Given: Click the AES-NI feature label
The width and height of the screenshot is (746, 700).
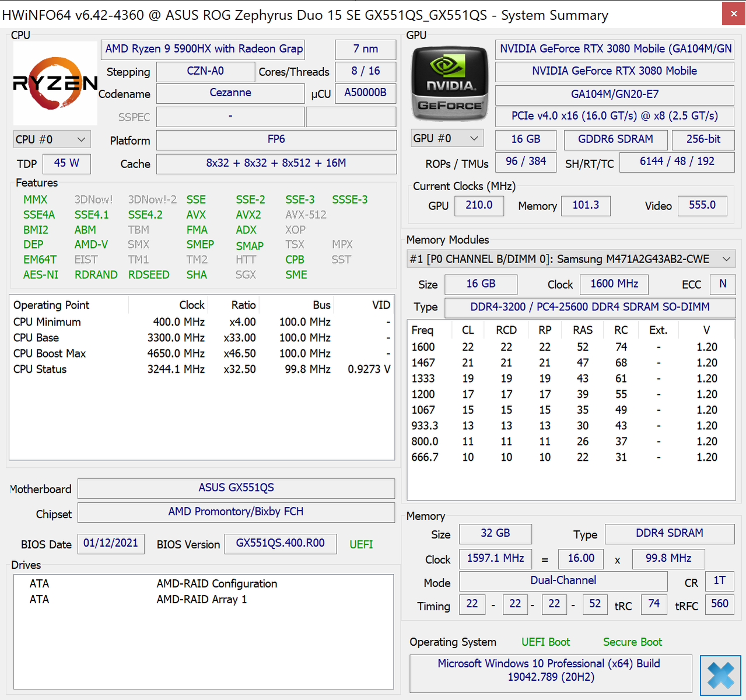Looking at the screenshot, I should pos(41,275).
